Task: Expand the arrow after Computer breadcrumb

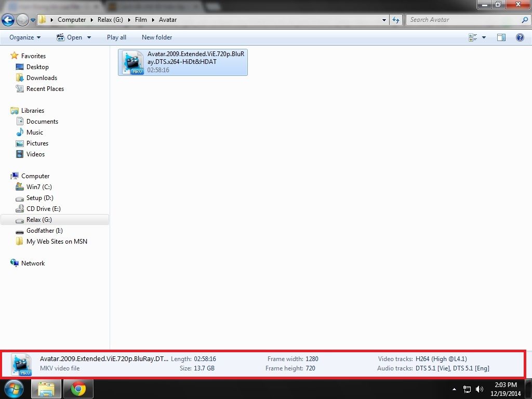Action: click(92, 20)
